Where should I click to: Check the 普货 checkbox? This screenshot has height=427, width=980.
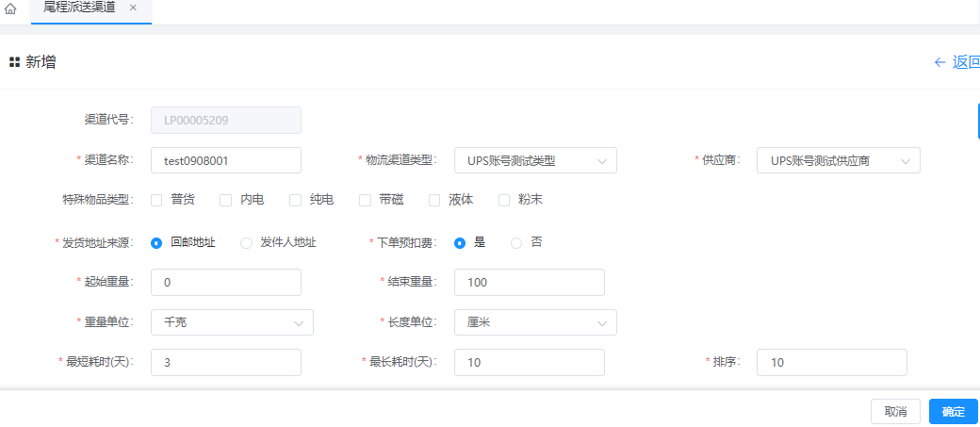pyautogui.click(x=156, y=200)
